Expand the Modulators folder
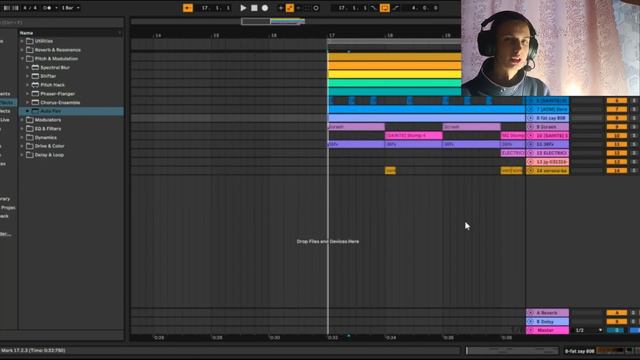 coord(22,120)
